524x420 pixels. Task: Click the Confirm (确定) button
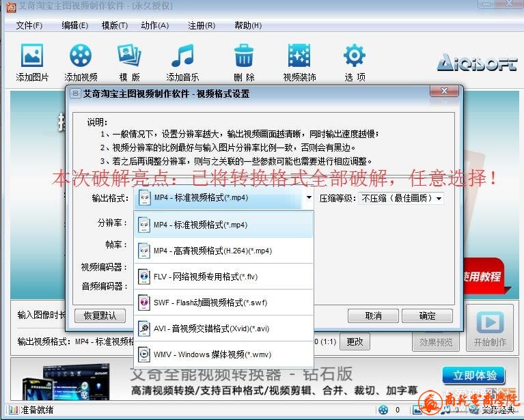point(427,316)
